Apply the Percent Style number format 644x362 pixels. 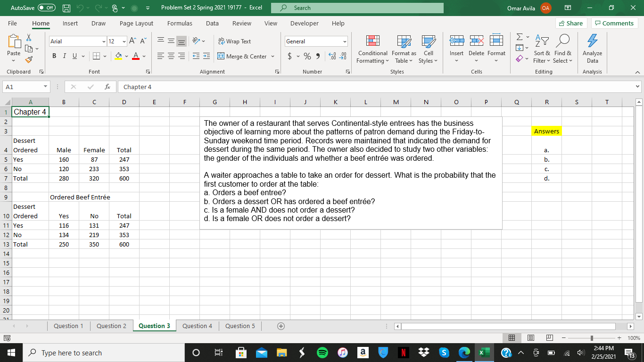point(307,56)
